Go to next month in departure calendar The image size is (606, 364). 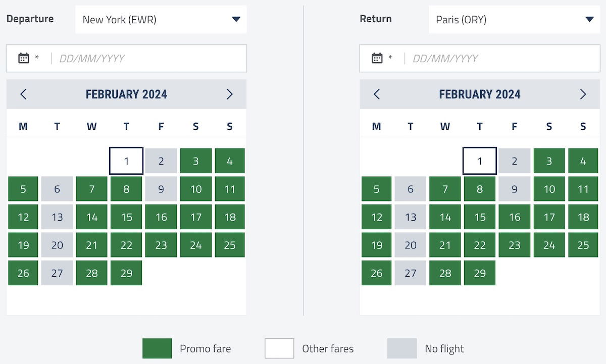[230, 94]
